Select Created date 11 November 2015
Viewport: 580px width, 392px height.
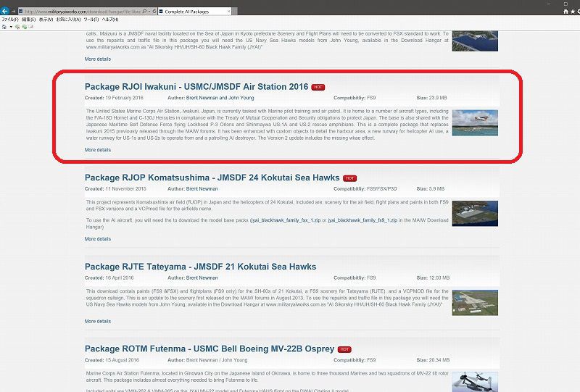click(x=125, y=188)
